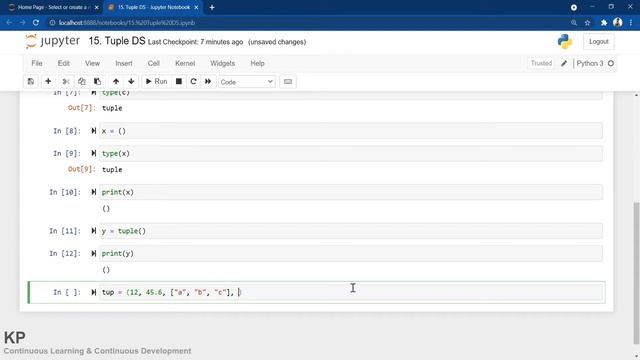Click the code cell type(x)

(x=351, y=153)
